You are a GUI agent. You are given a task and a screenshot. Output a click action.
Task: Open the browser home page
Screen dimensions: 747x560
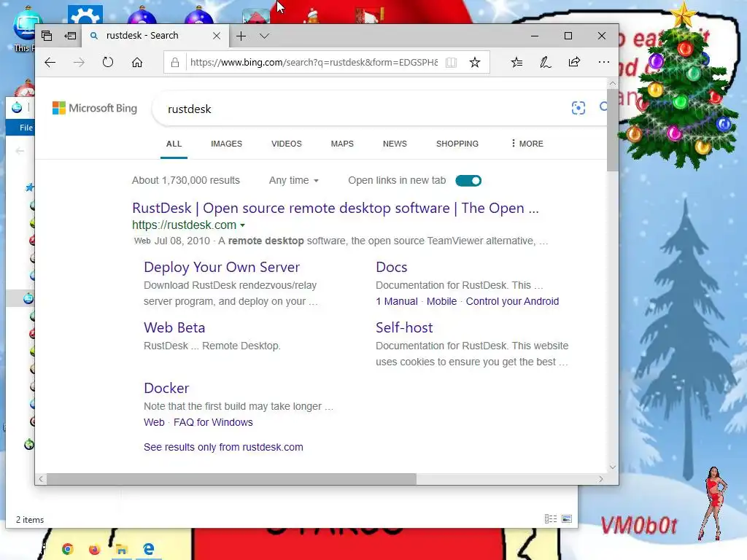pyautogui.click(x=137, y=63)
